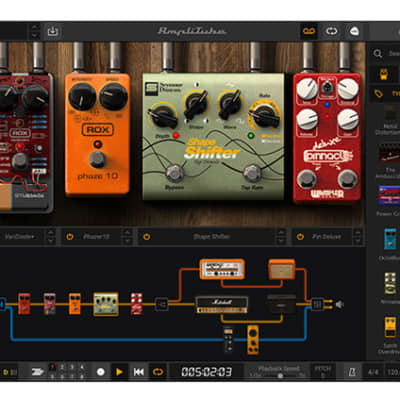This screenshot has height=400, width=400.
Task: Click the stepper arrows beside Shape Shifter
Action: (x=281, y=237)
